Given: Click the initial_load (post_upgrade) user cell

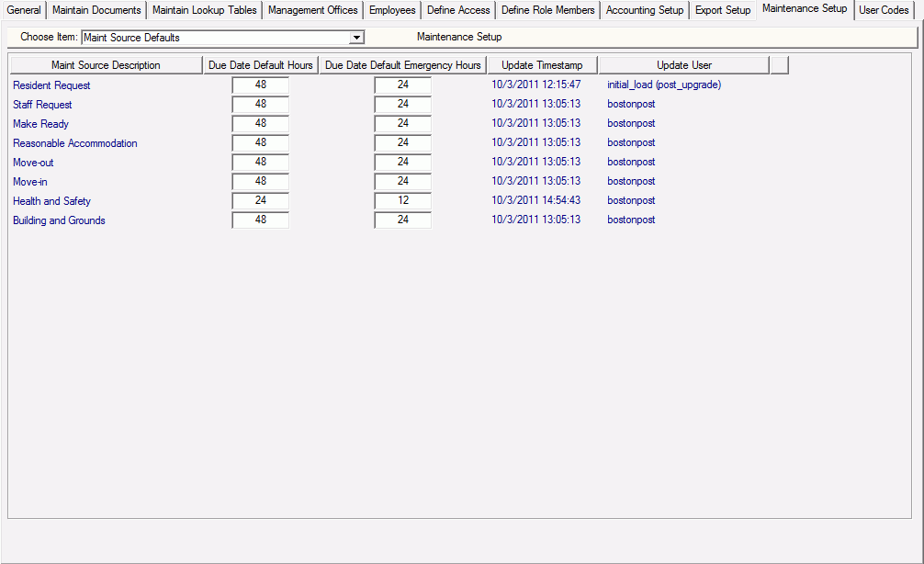Looking at the screenshot, I should [x=664, y=85].
